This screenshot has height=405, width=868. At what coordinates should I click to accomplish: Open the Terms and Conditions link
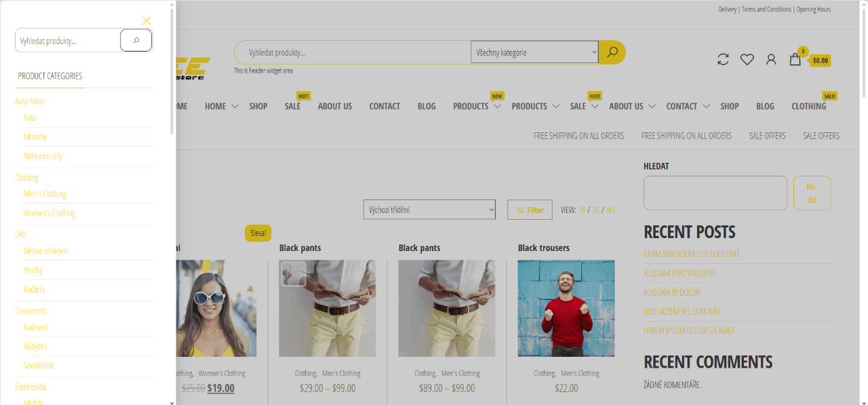click(766, 9)
